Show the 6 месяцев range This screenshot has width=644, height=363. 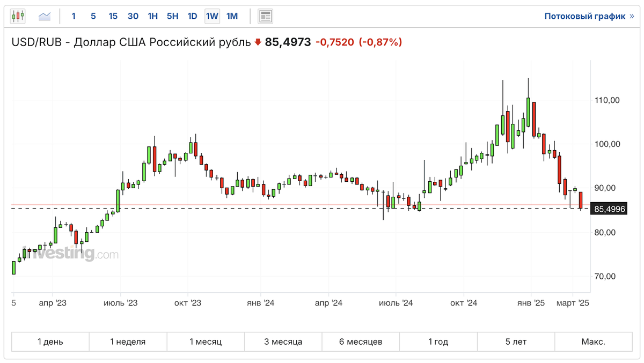tap(361, 342)
